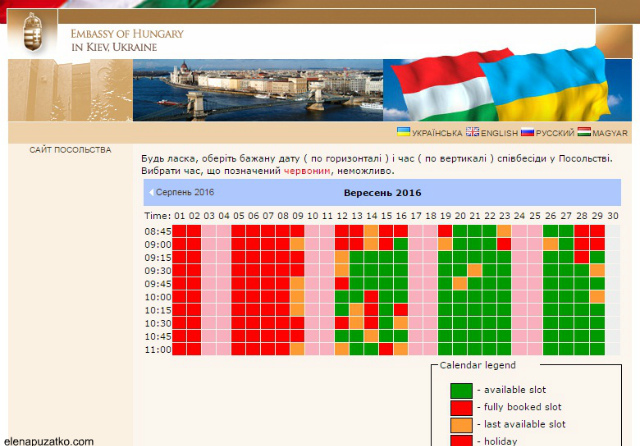Pick the orange 10:30 slot on day 16
The image size is (640, 446).
401,323
